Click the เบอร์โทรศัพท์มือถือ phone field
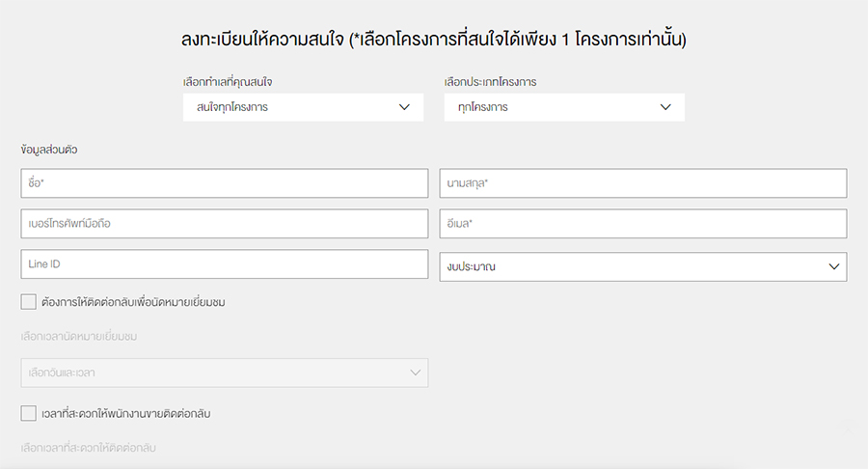 tap(224, 224)
